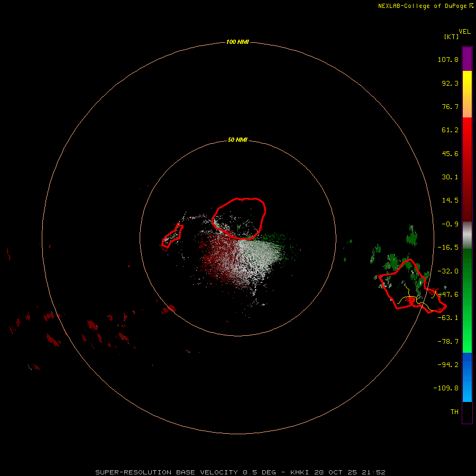Screen dimensions: 476x476
Task: Click the purple segment of the color bar
Action: (x=467, y=59)
